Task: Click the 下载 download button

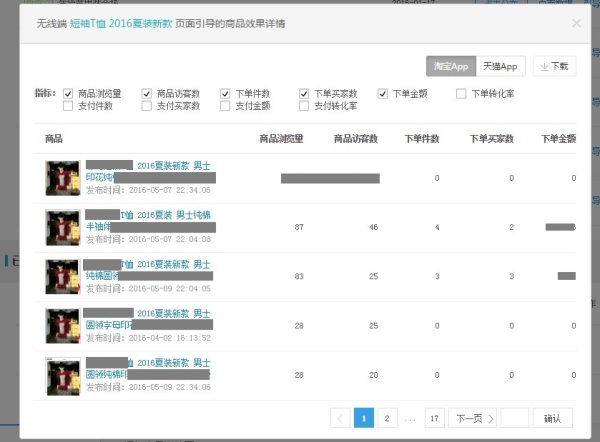Action: click(554, 67)
